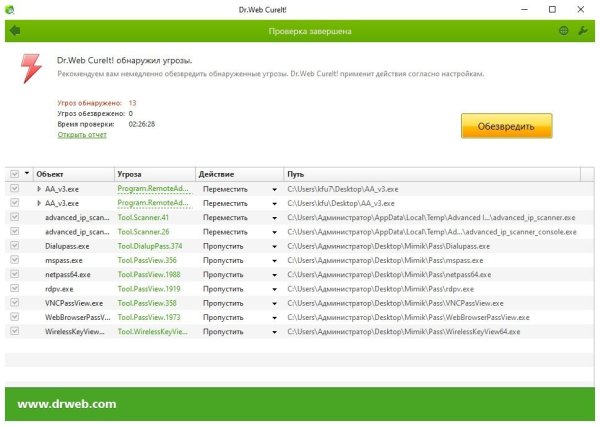Open action dropdown for Tool.Scanner.41
The width and height of the screenshot is (600, 426).
point(274,218)
